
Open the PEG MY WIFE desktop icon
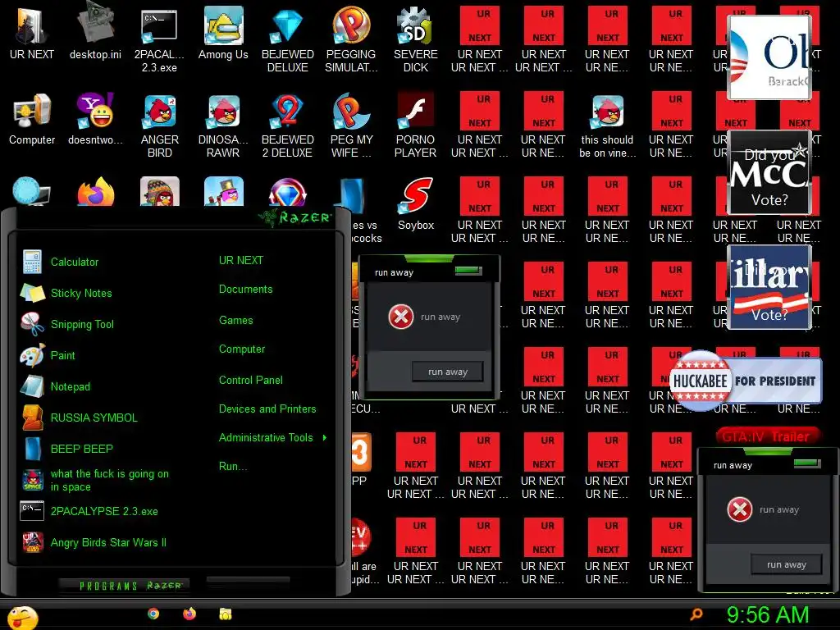coord(351,126)
